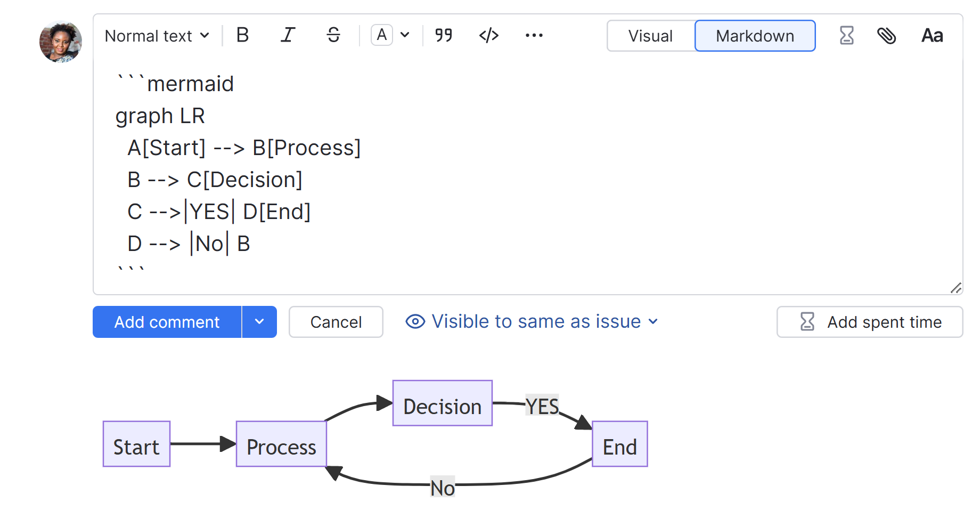Toggle bold formatting
This screenshot has width=980, height=518.
tap(242, 35)
